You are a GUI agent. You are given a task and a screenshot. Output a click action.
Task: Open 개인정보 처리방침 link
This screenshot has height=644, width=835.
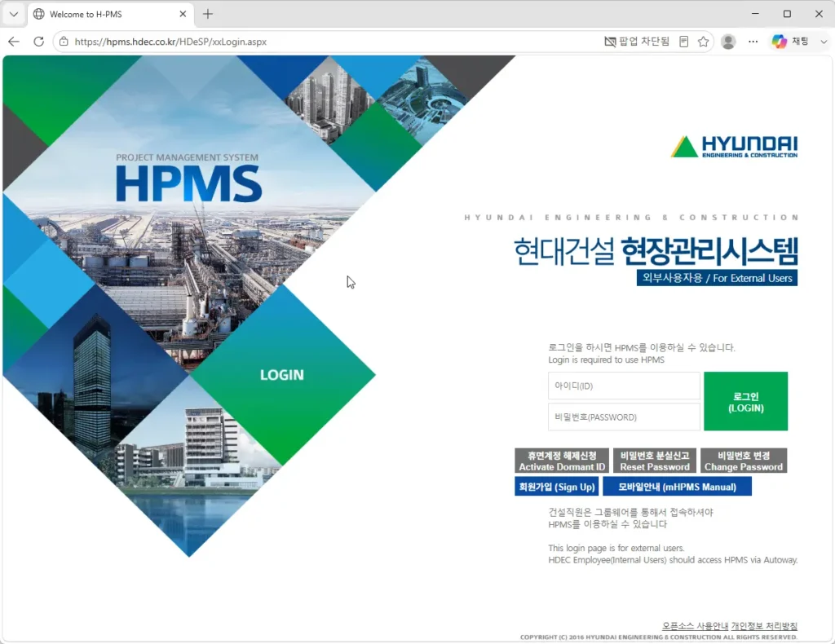point(764,626)
